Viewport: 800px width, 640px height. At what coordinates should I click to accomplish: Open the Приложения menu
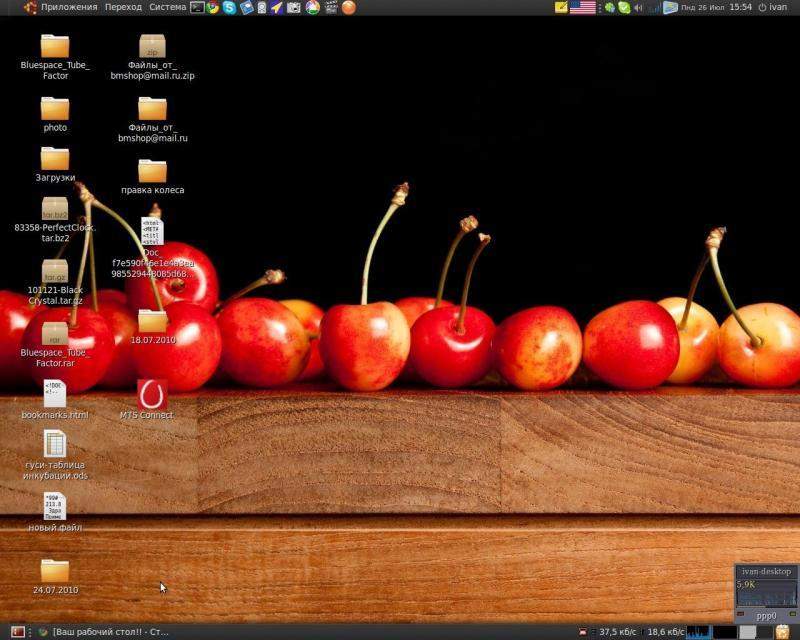pos(68,7)
